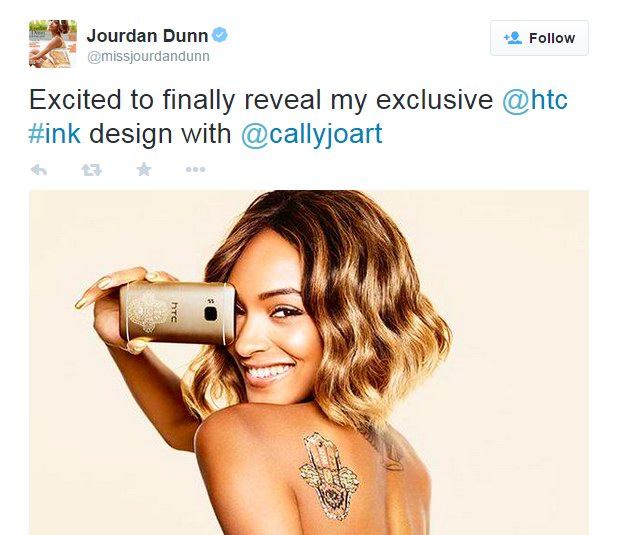
Task: Enlarge the attached tweet photo
Action: pos(309,362)
